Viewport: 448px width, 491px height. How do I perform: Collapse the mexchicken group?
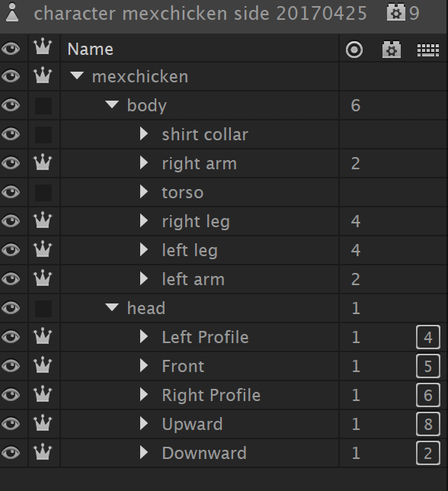[77, 75]
